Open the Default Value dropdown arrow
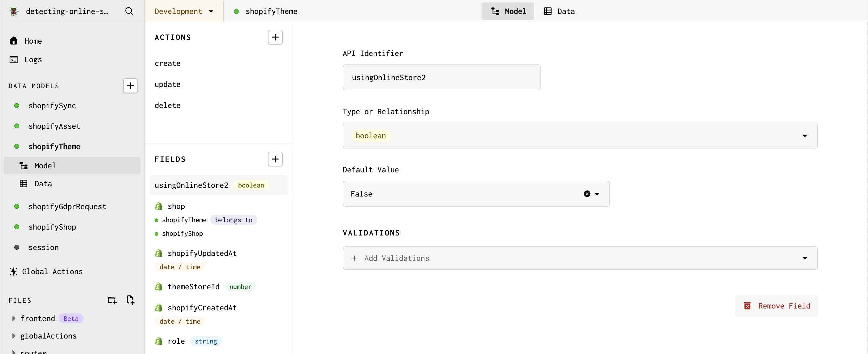The image size is (868, 354). 597,194
